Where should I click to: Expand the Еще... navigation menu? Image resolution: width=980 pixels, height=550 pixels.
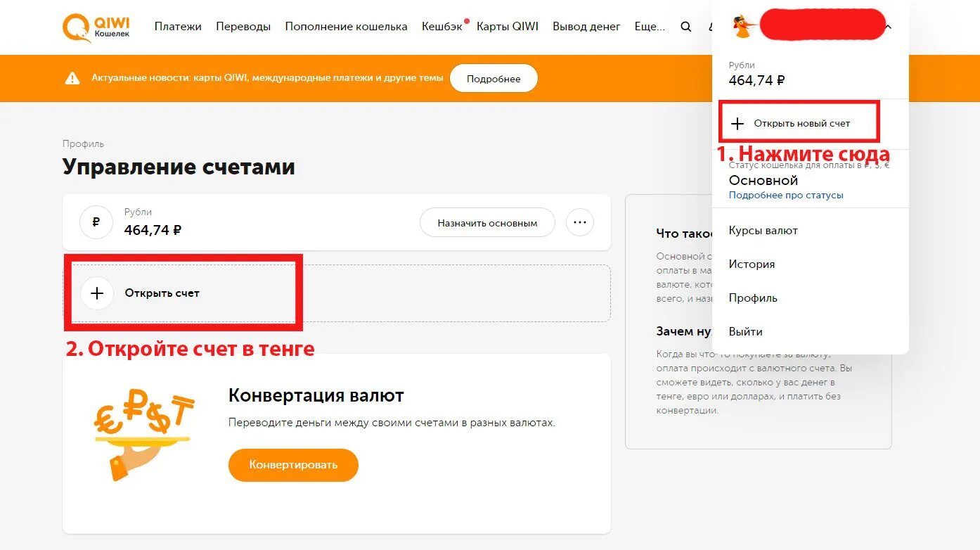[650, 27]
